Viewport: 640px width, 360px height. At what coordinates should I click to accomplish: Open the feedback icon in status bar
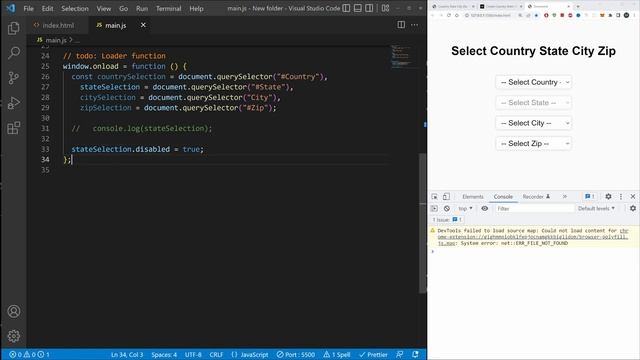pos(400,354)
